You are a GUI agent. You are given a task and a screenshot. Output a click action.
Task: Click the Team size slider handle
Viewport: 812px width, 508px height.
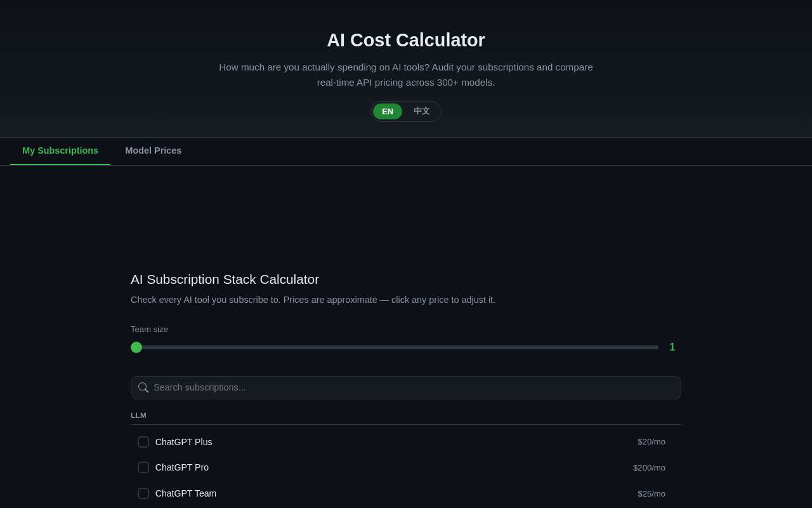(x=136, y=347)
